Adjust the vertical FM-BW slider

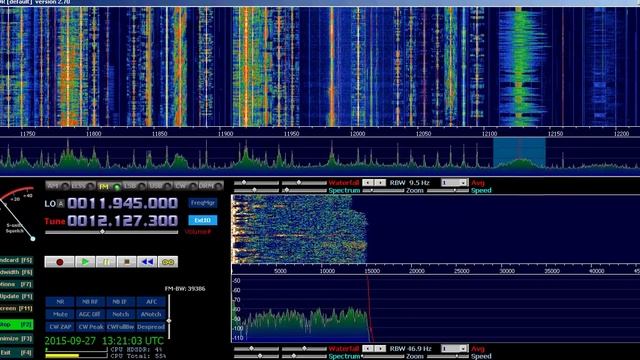point(169,316)
